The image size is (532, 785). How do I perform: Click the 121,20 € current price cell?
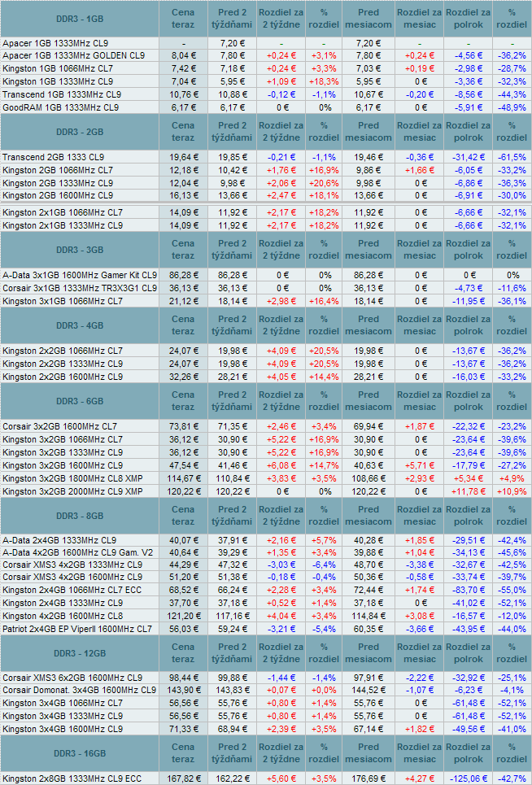(184, 617)
